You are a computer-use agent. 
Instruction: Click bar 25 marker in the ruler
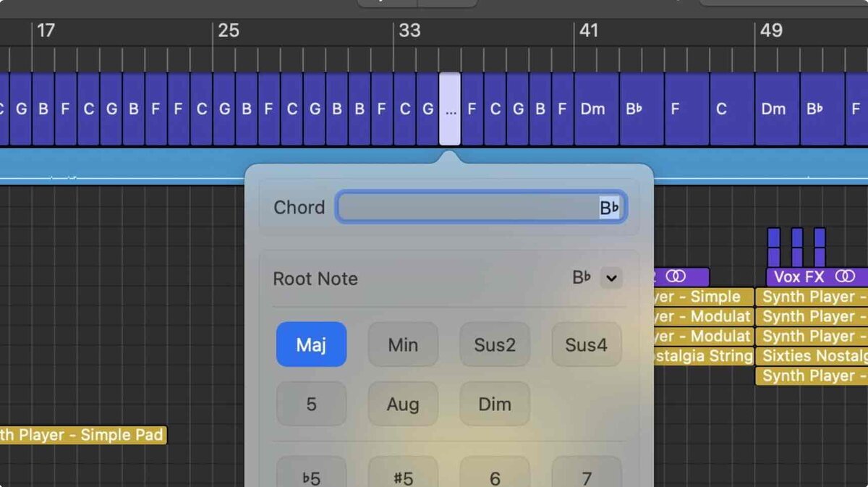(228, 30)
